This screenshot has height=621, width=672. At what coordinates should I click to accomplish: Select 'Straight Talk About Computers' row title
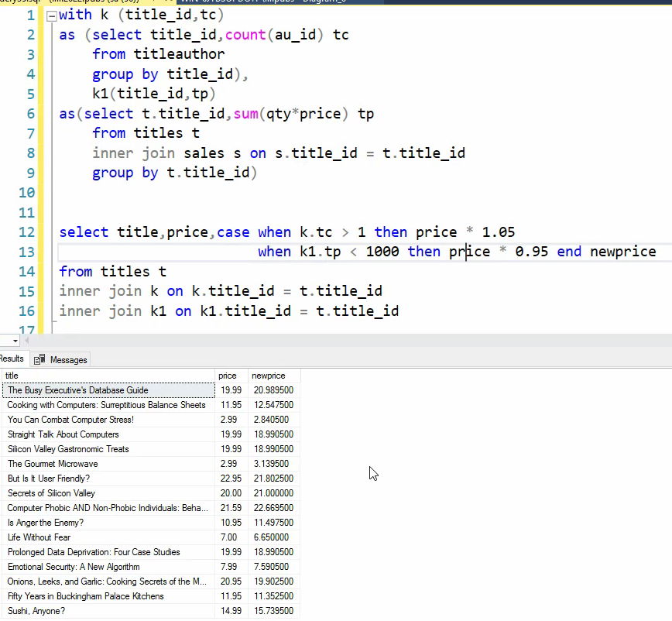pyautogui.click(x=108, y=434)
